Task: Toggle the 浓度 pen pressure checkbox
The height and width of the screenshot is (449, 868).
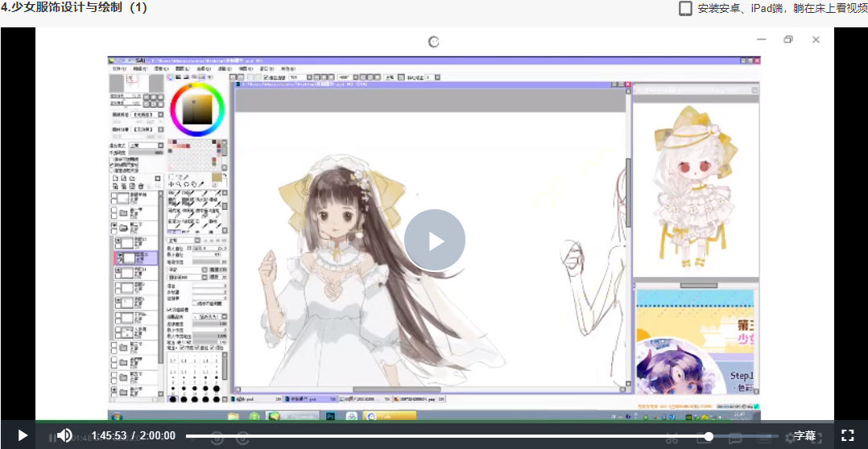Action: tap(183, 348)
